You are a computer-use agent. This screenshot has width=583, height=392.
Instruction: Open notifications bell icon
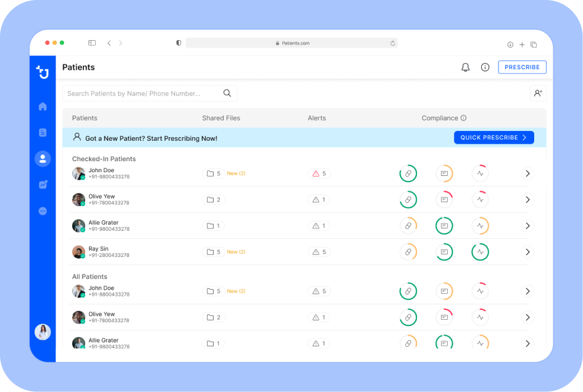click(x=465, y=67)
